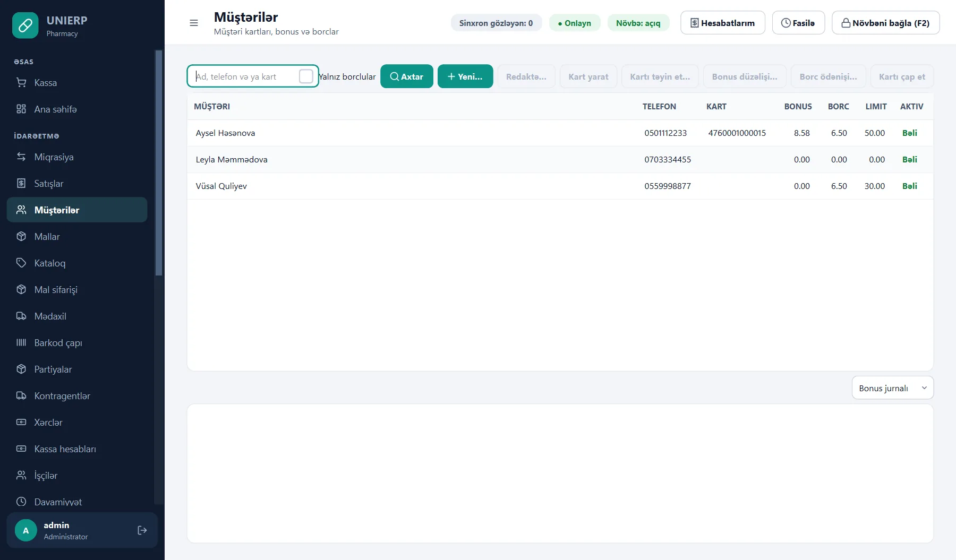
Task: Tick the Yalnız borclular checkbox
Action: [x=306, y=76]
